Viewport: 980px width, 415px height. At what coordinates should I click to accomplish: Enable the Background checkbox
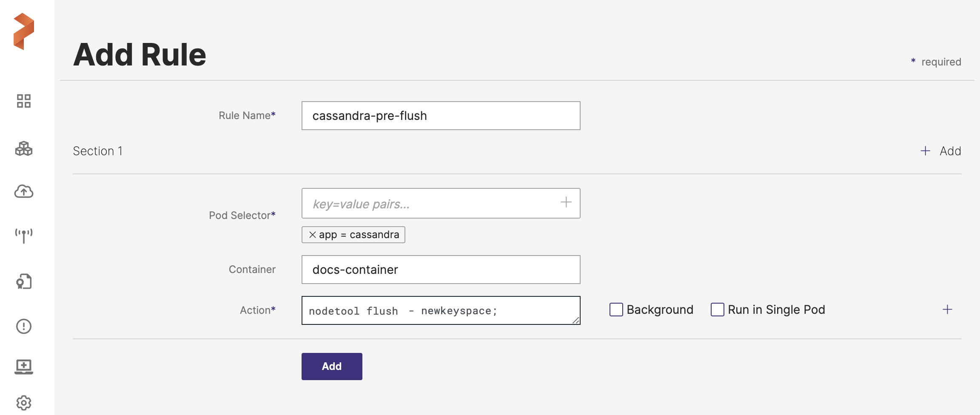[x=616, y=310]
